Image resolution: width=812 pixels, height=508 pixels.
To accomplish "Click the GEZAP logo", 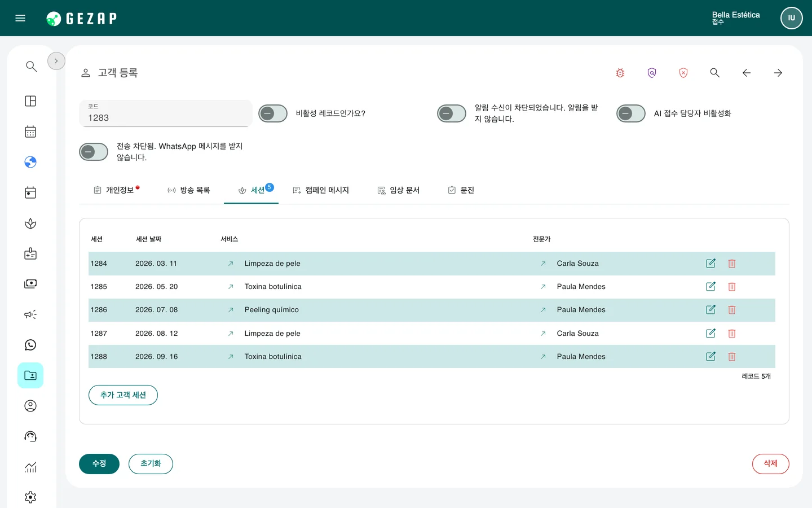I will [82, 19].
